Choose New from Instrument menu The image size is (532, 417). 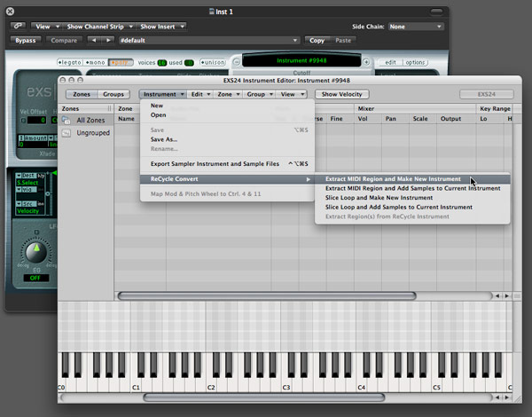(x=227, y=106)
